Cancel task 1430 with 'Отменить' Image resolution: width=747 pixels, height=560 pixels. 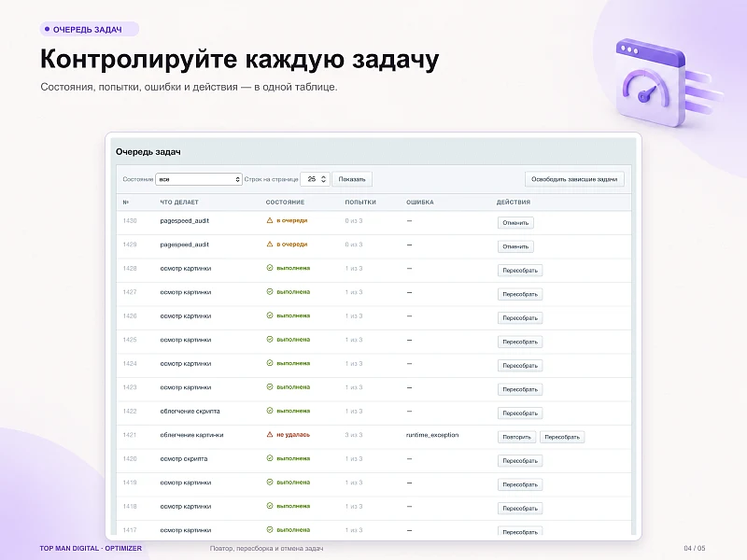click(x=515, y=223)
